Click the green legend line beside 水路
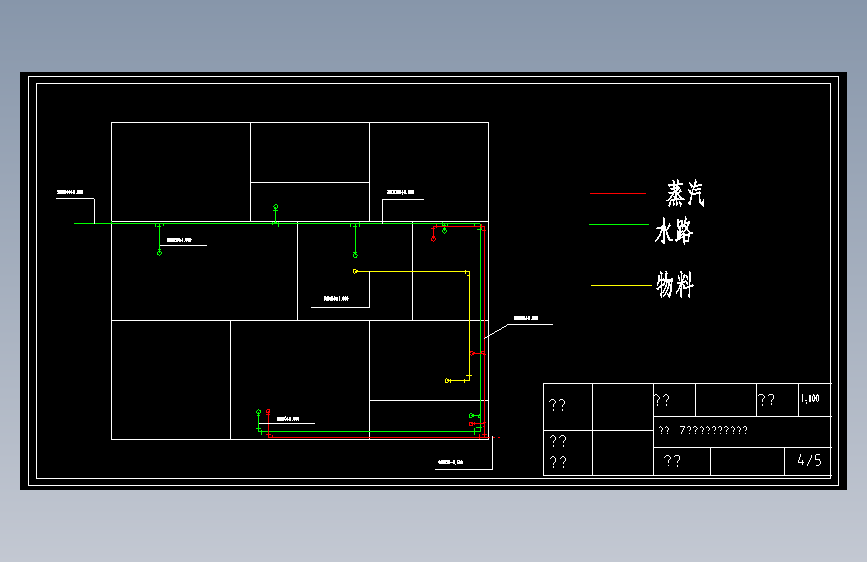 (619, 225)
